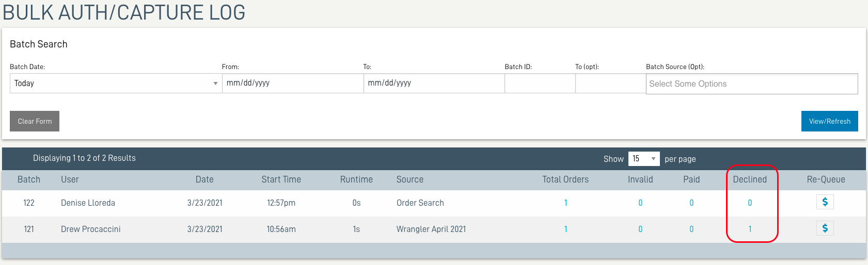This screenshot has height=265, width=868.
Task: Select batch number 122 cell
Action: pyautogui.click(x=29, y=203)
